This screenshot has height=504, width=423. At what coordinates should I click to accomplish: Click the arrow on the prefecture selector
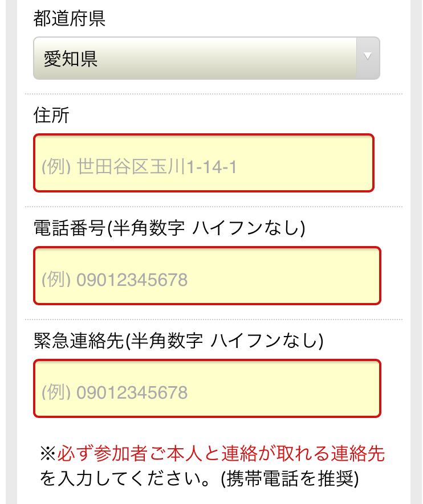pyautogui.click(x=368, y=56)
